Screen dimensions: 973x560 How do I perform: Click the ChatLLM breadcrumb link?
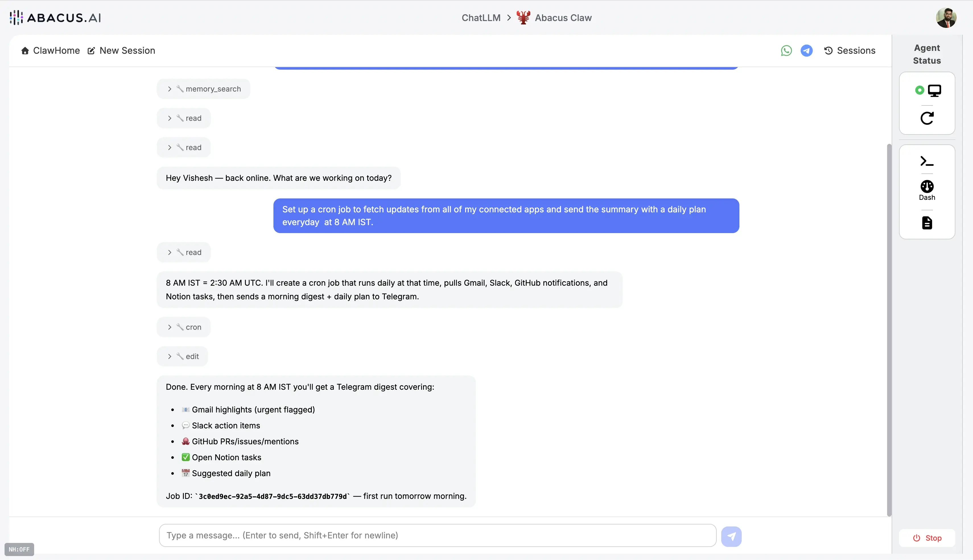(481, 18)
